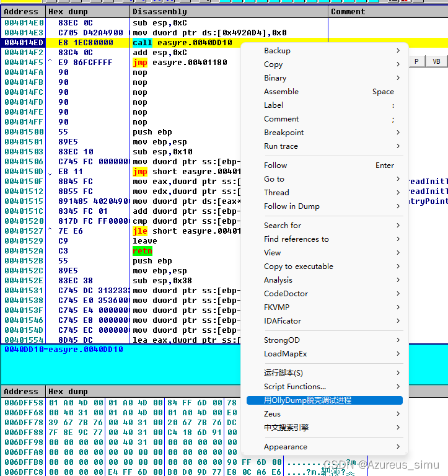Viewport: 448px width, 476px height.
Task: Click disassembly pane Hex dump header
Action: coord(88,12)
